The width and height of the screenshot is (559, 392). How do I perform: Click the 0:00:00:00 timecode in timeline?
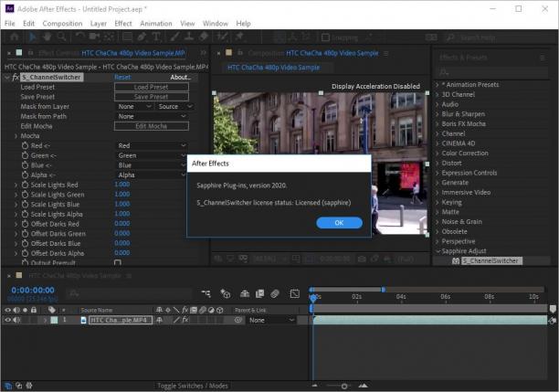click(33, 290)
